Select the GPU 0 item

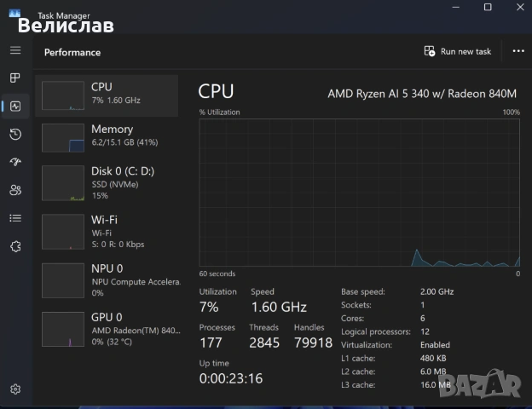pyautogui.click(x=107, y=329)
